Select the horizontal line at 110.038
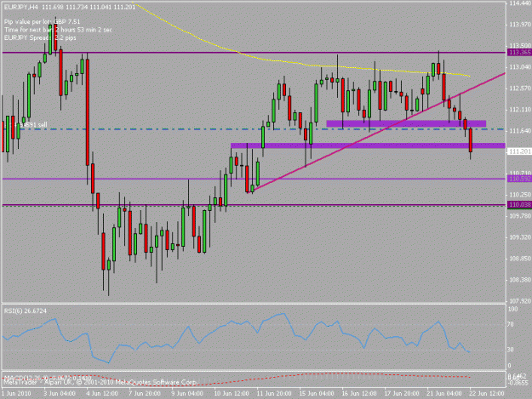Image resolution: width=532 pixels, height=399 pixels. (x=254, y=205)
